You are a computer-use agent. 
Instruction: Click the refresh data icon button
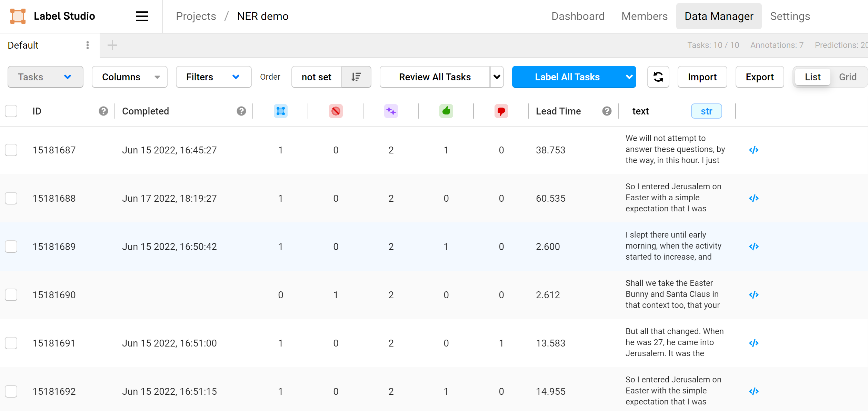(658, 77)
